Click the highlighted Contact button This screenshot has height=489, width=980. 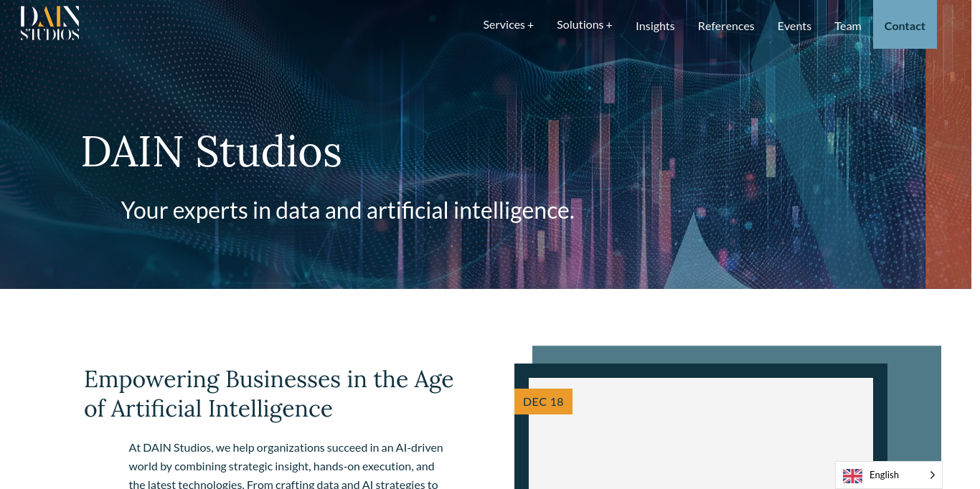905,25
